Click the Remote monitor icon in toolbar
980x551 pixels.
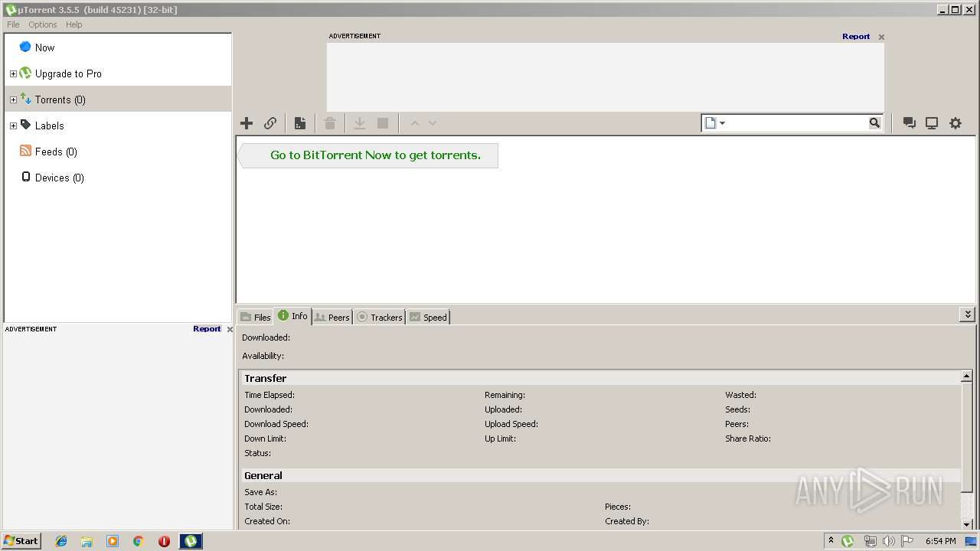pos(932,123)
